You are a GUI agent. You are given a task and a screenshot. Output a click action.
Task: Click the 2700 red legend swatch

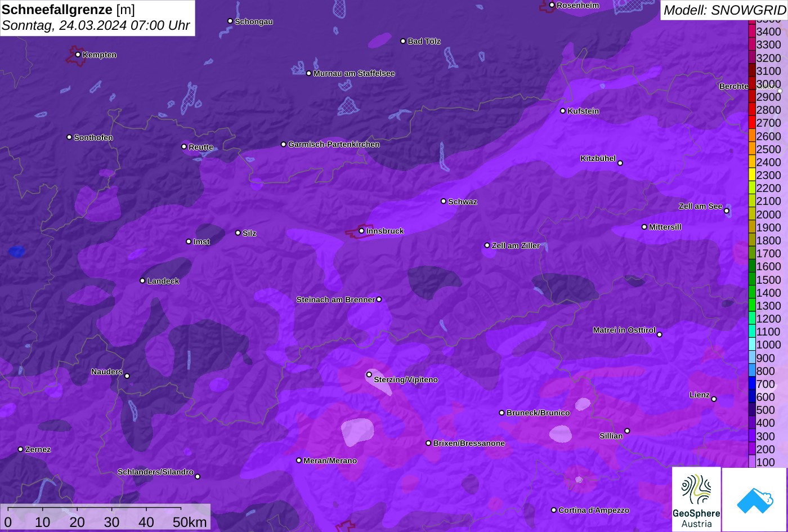[x=752, y=123]
